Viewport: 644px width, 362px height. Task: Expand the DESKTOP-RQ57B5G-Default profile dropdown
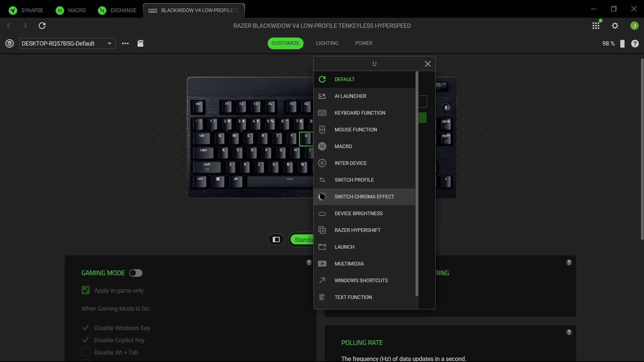coord(67,44)
